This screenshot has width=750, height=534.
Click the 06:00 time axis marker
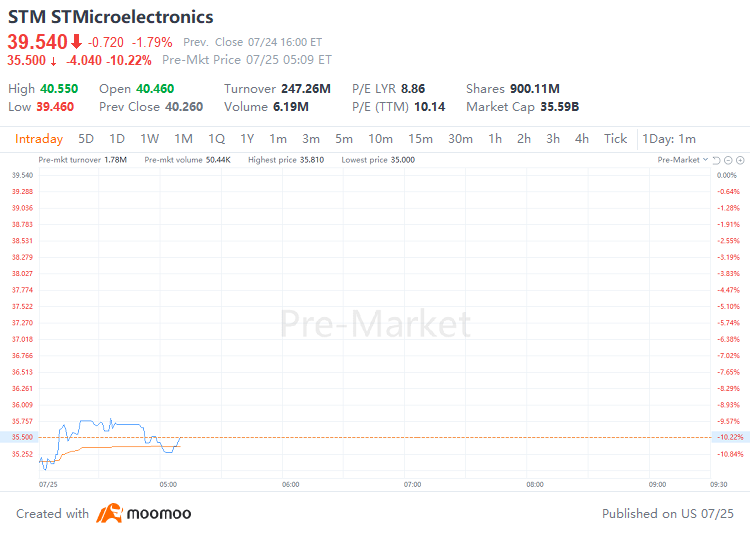pyautogui.click(x=290, y=484)
